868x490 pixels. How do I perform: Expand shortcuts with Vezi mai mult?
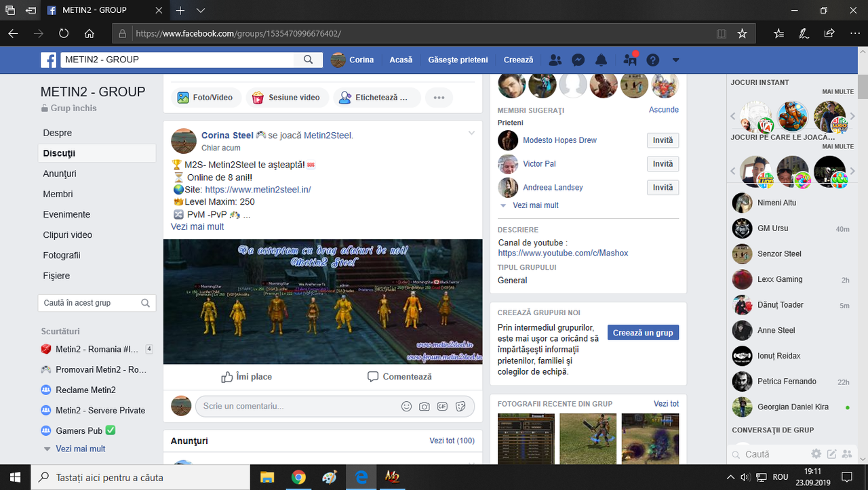[80, 449]
